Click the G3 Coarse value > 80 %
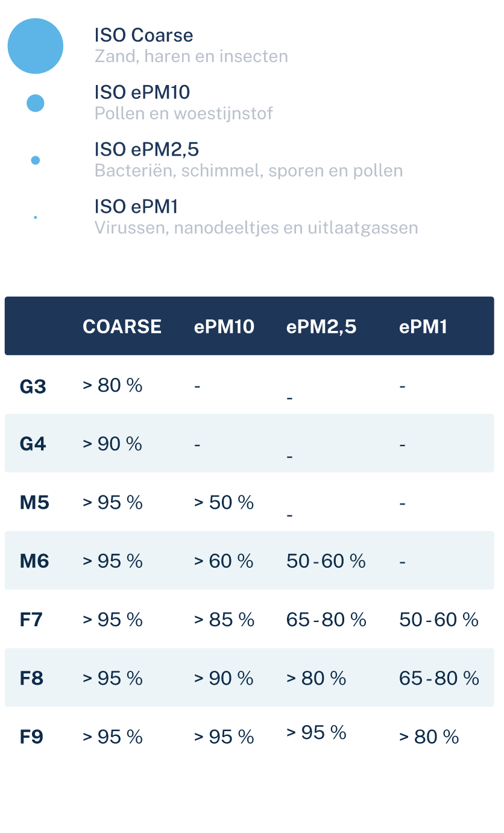 pos(113,385)
